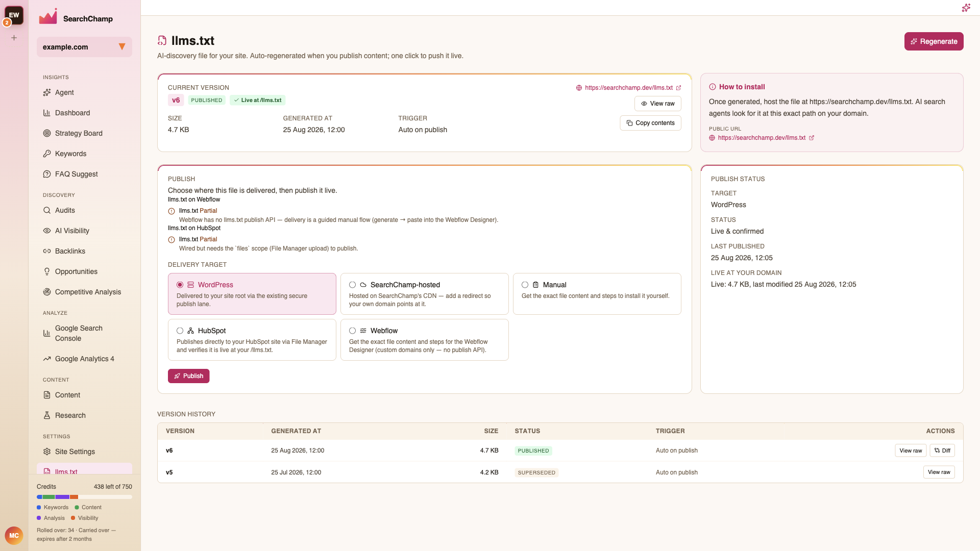980x551 pixels.
Task: Click the info icon beside How to install
Action: [x=713, y=87]
